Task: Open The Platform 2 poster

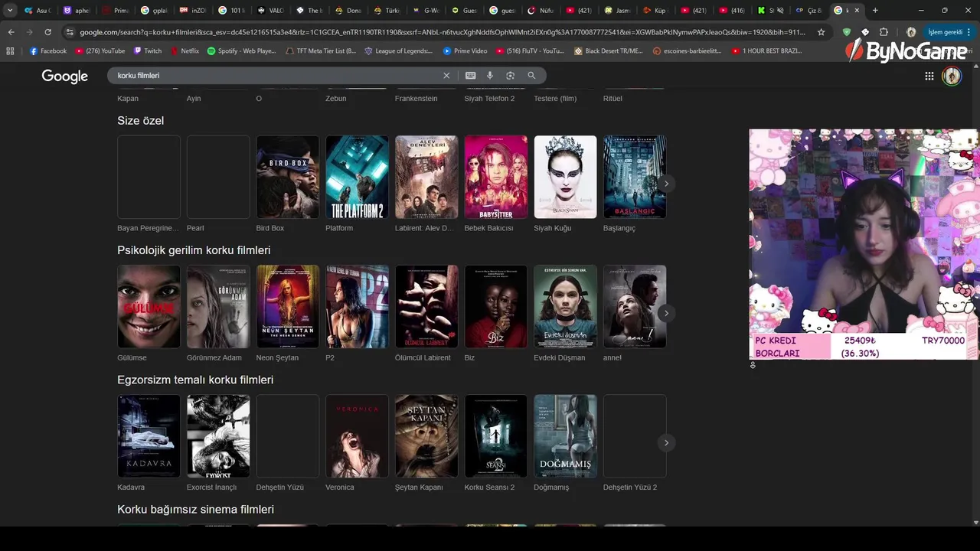Action: click(x=357, y=177)
